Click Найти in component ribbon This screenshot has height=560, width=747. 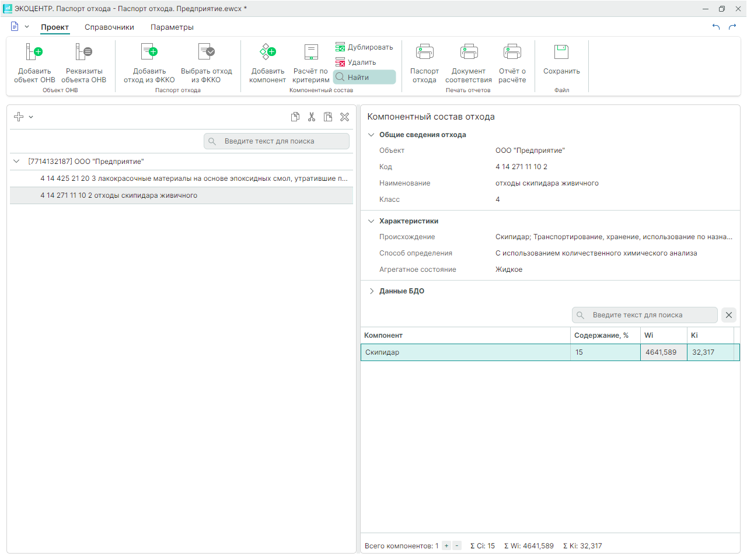(364, 78)
